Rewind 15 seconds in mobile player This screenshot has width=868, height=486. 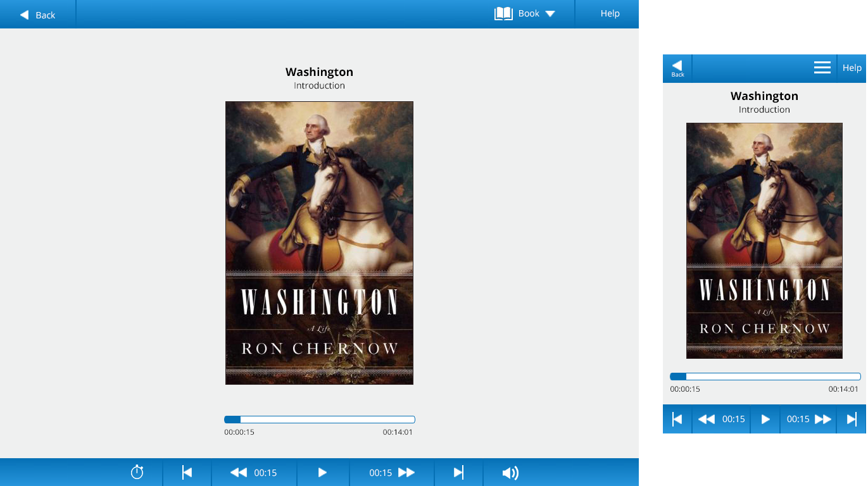(721, 419)
